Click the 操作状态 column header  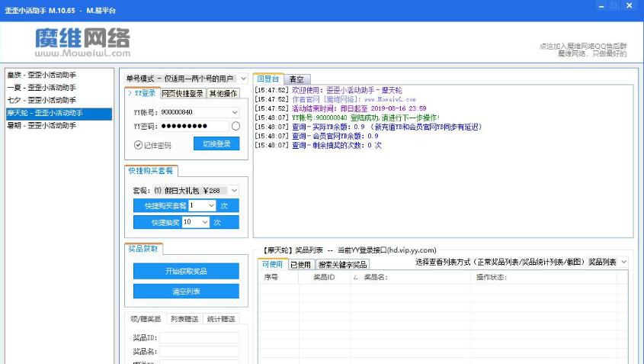544,277
